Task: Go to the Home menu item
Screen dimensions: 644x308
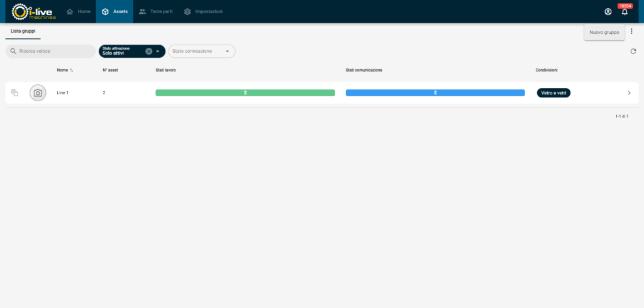Action: tap(79, 12)
